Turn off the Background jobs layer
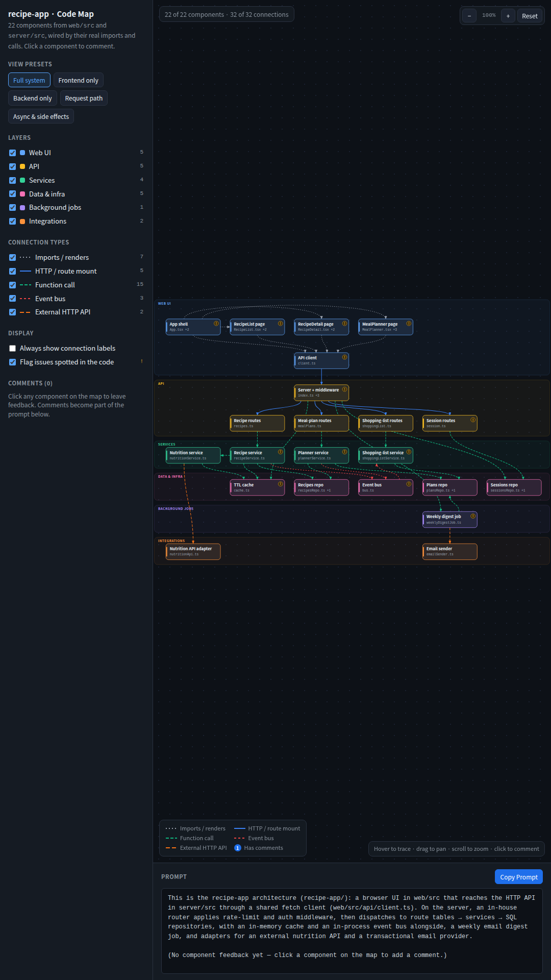This screenshot has width=551, height=980. (12, 207)
